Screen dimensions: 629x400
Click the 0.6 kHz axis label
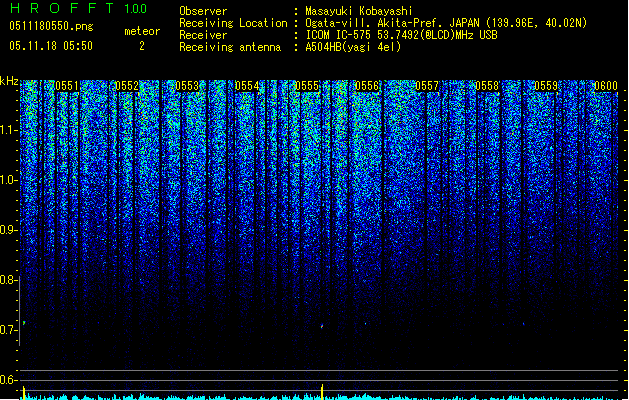click(8, 380)
